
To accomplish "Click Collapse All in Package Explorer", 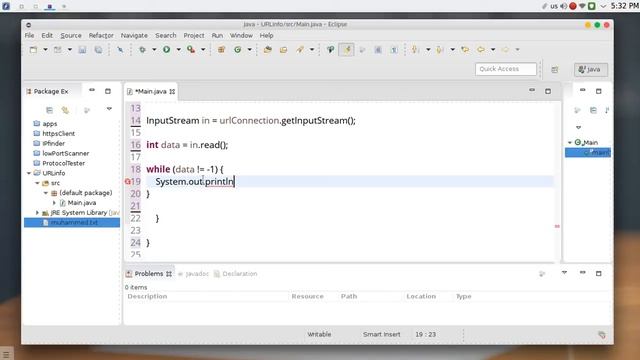I will pyautogui.click(x=49, y=110).
